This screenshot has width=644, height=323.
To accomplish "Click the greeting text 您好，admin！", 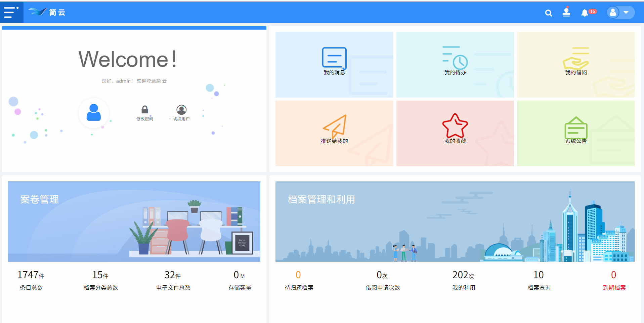I will [118, 81].
